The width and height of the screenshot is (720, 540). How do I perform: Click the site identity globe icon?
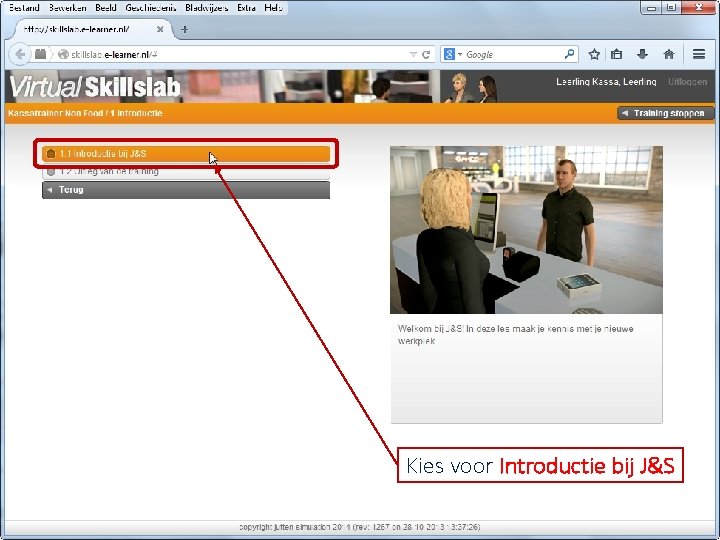[63, 54]
